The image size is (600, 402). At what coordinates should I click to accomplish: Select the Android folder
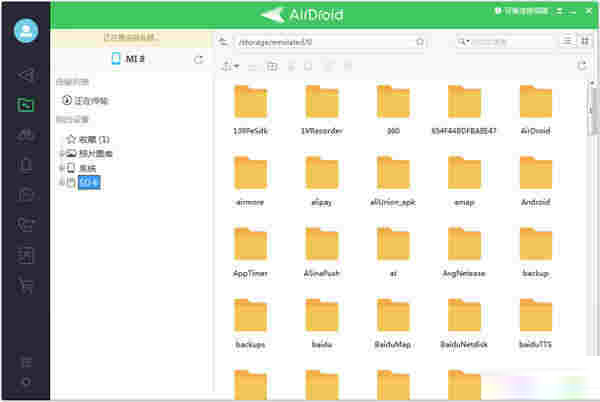click(535, 182)
